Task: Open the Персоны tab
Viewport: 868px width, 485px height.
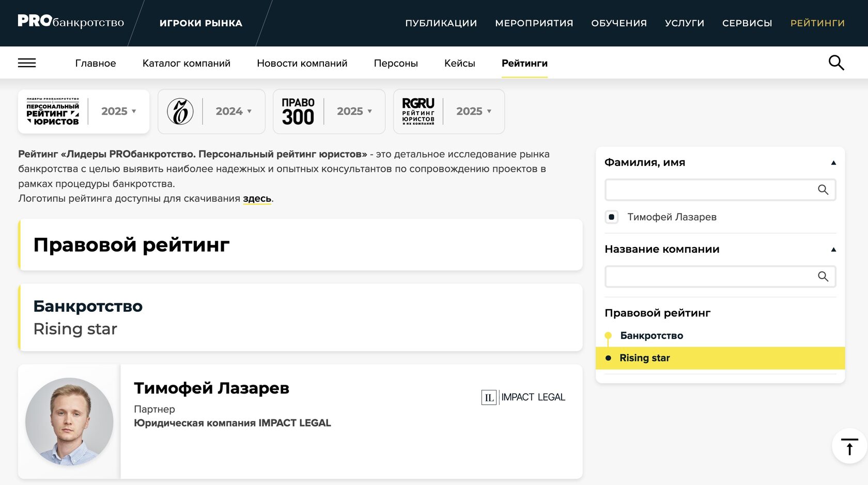Action: [x=396, y=63]
